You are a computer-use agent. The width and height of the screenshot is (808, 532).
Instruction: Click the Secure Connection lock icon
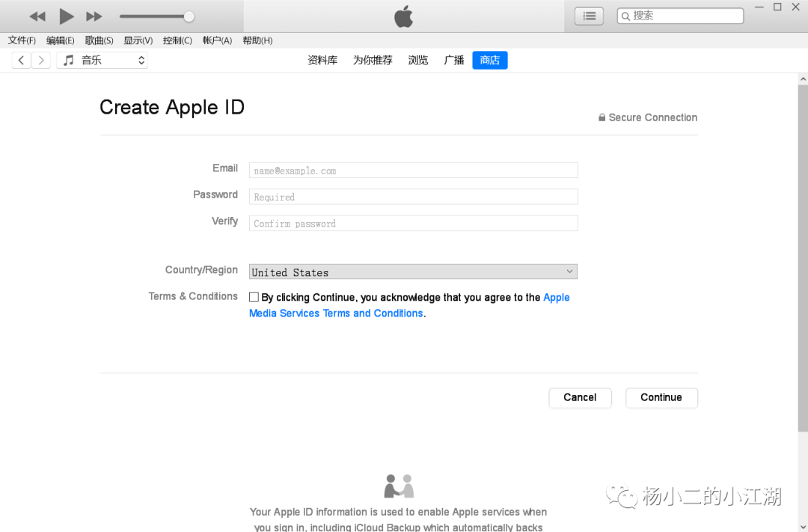(602, 117)
